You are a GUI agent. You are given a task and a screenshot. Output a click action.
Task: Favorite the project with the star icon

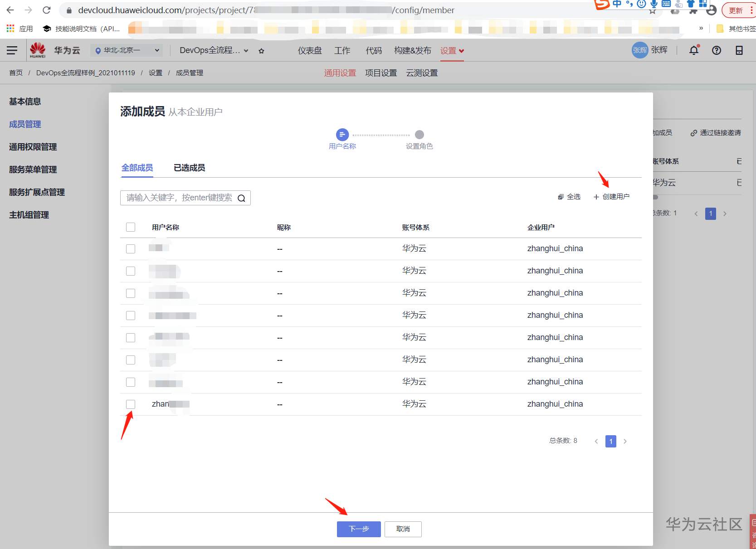(261, 51)
